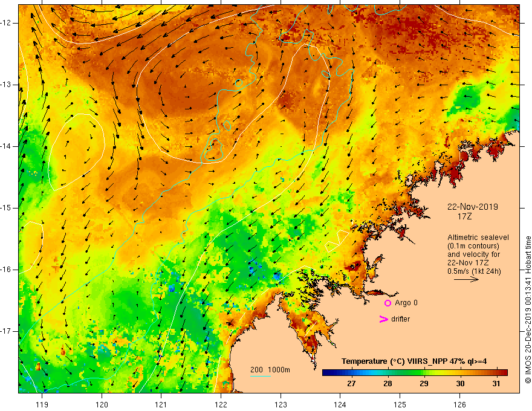Click longitude axis label 120
This screenshot has height=411, width=532.
click(x=102, y=404)
